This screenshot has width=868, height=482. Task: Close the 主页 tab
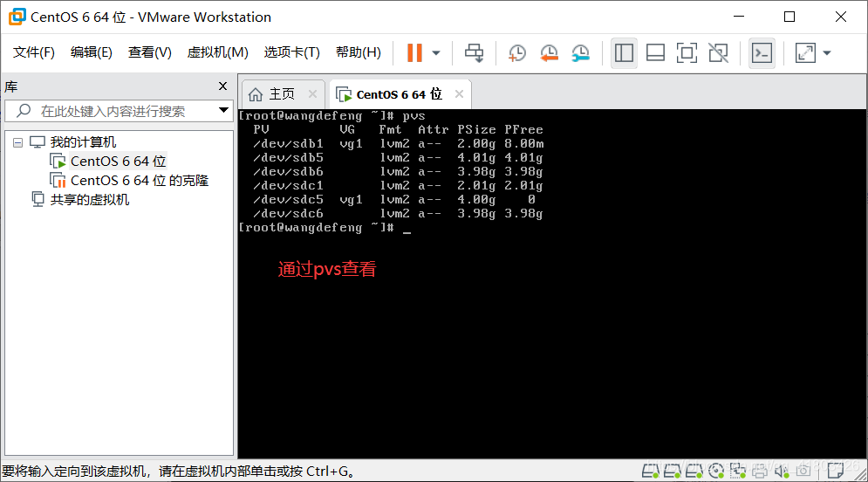point(313,94)
